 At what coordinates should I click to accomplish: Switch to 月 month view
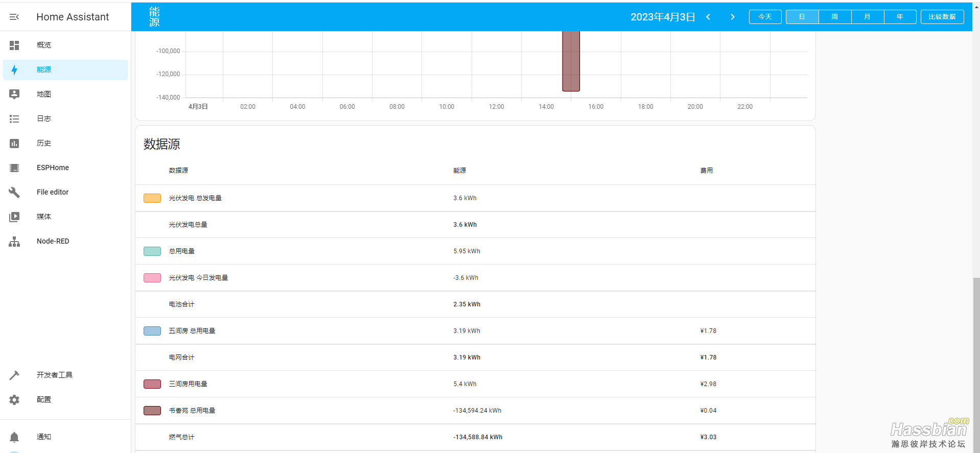(x=868, y=17)
